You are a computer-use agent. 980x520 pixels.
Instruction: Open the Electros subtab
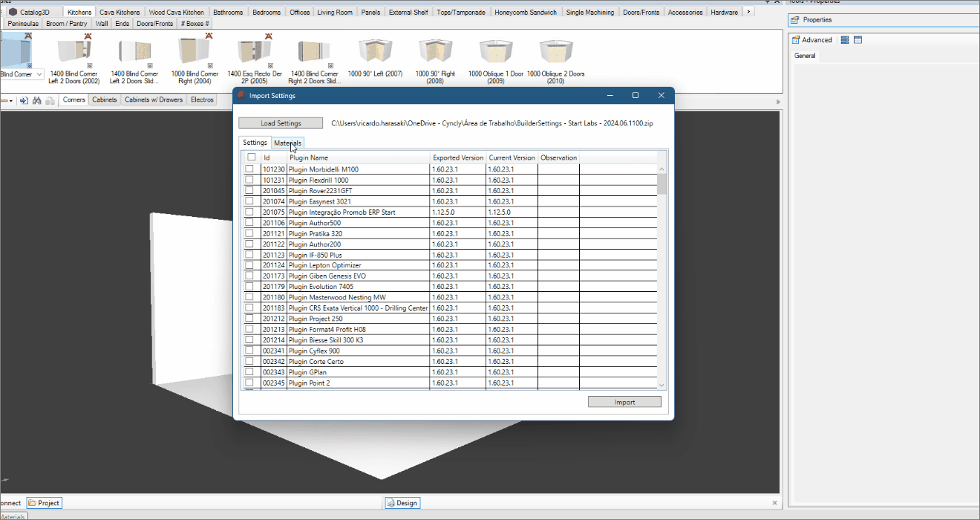(202, 100)
